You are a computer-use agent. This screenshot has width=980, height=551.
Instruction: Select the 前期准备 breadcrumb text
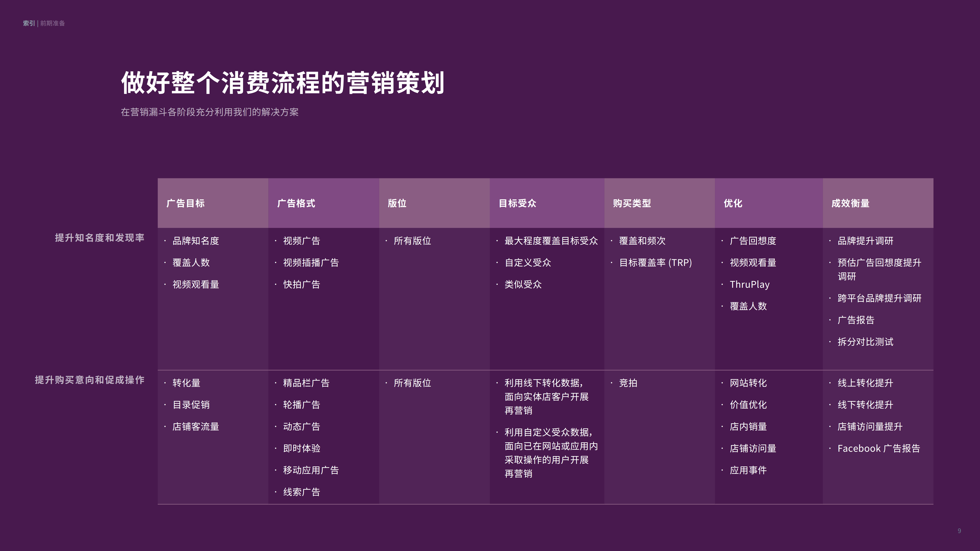pyautogui.click(x=52, y=23)
